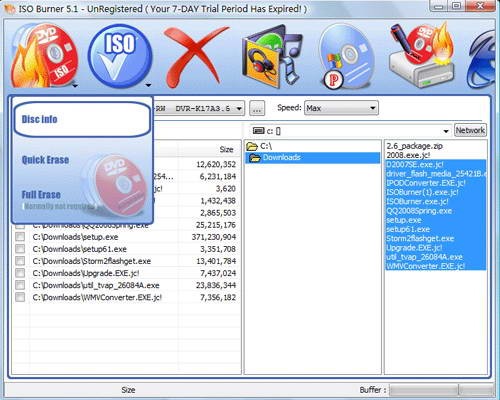500x400 pixels.
Task: Select D2007SE.exe.jc! in file list
Action: (x=435, y=164)
